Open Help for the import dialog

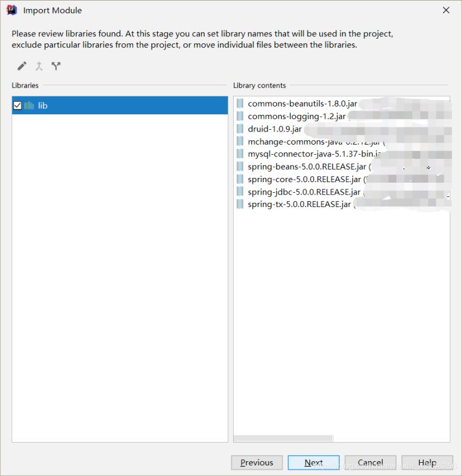click(427, 462)
